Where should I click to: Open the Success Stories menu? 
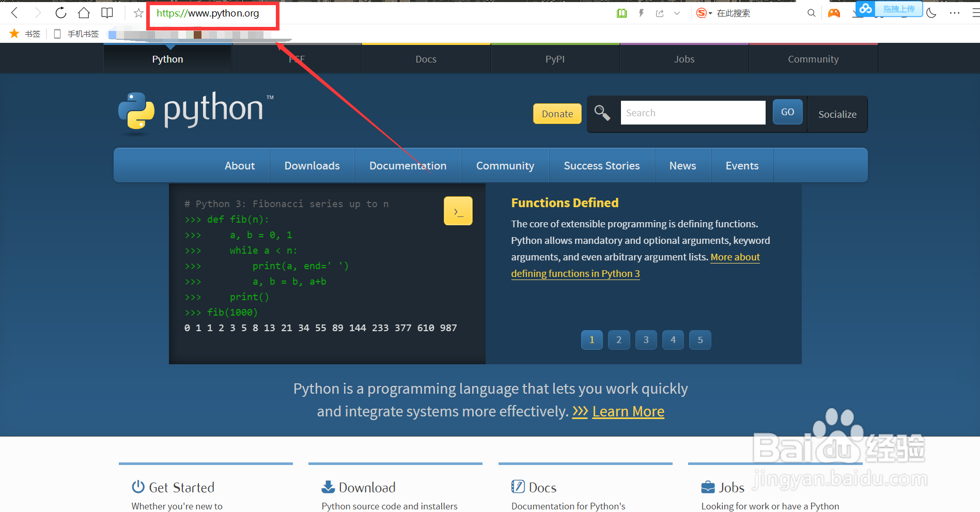tap(601, 165)
